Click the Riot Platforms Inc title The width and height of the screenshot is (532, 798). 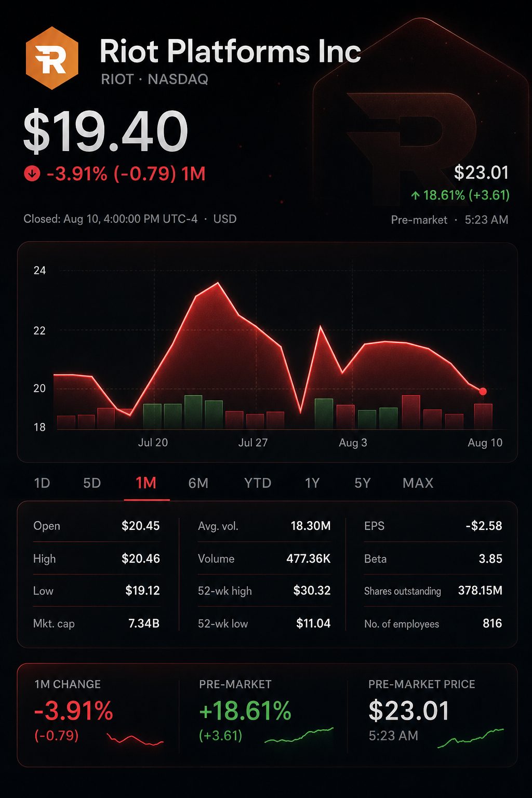[x=230, y=51]
